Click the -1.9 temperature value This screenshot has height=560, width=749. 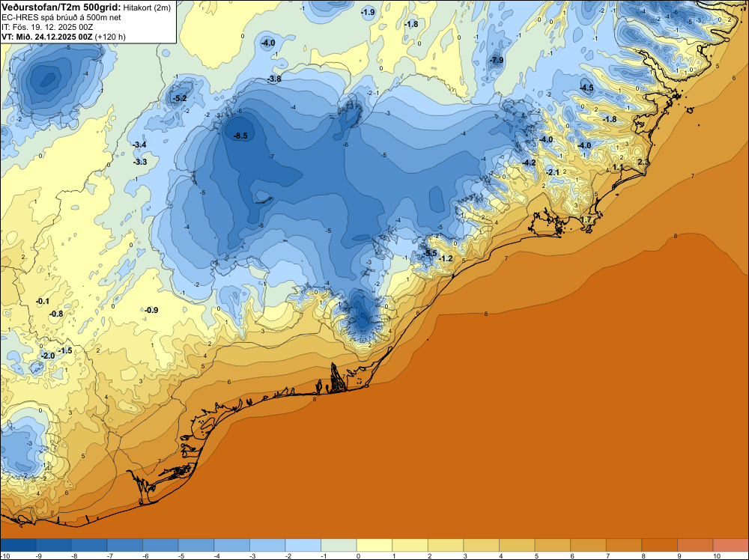click(368, 13)
